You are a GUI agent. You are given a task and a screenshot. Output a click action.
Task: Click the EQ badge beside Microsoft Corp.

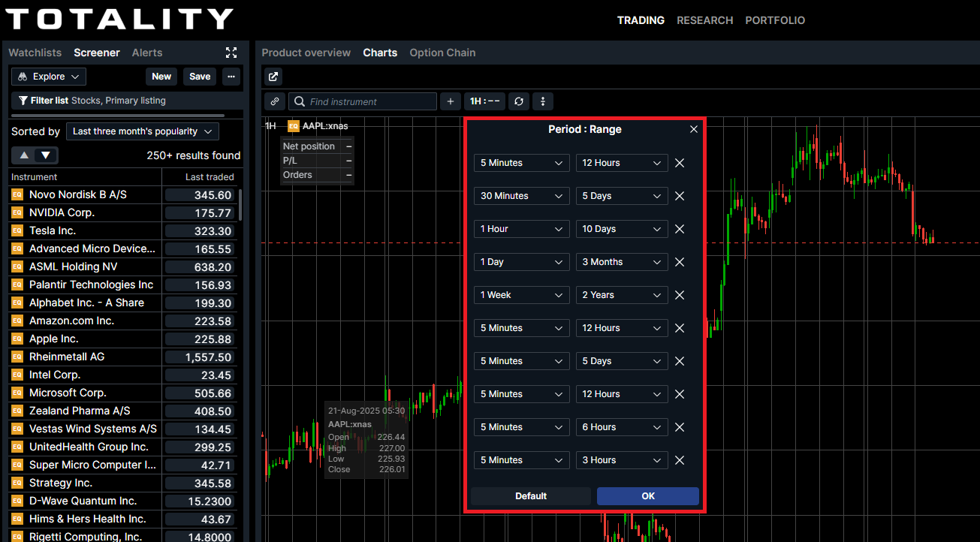17,393
